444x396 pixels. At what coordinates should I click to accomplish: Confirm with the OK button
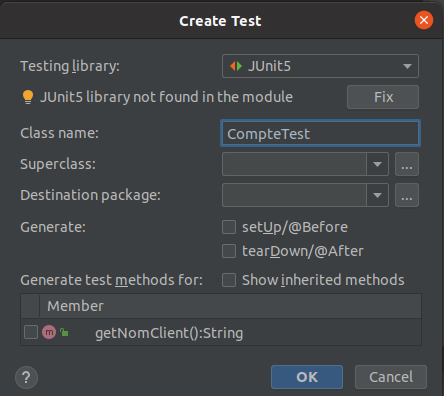(x=307, y=377)
